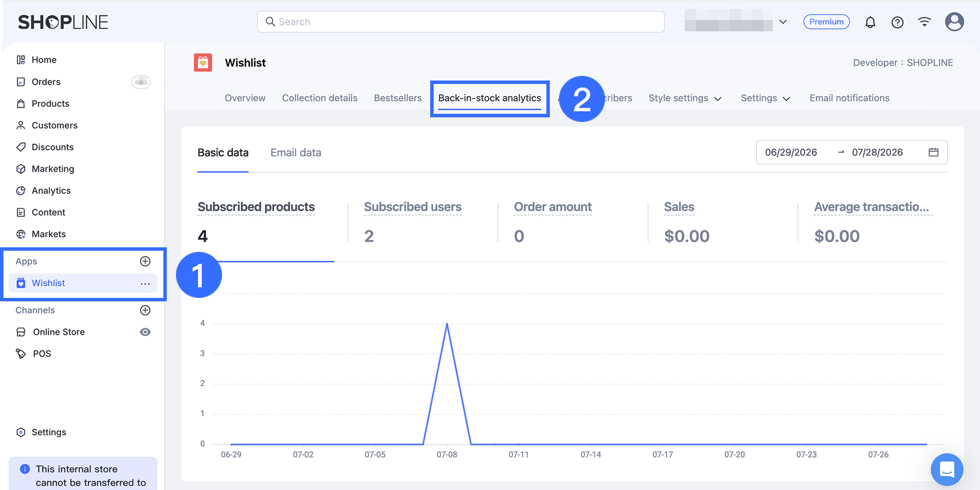The width and height of the screenshot is (980, 490).
Task: Open POS channel in sidebar
Action: click(42, 354)
